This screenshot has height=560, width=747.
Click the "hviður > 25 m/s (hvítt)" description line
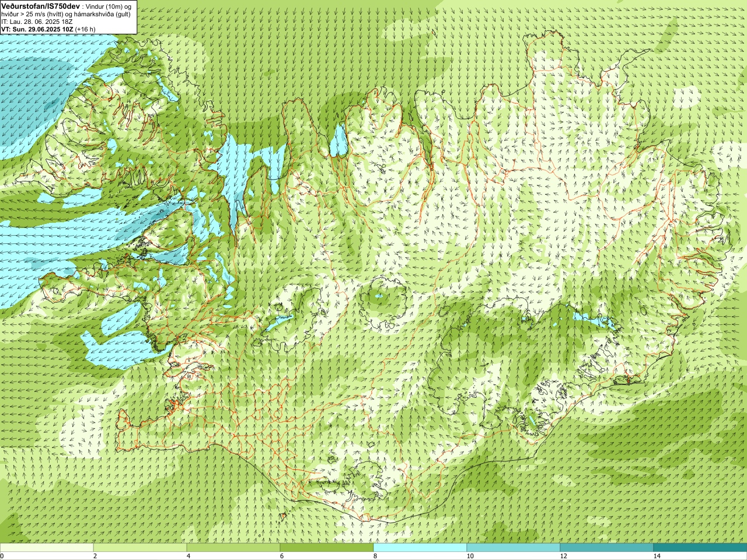tap(66, 14)
